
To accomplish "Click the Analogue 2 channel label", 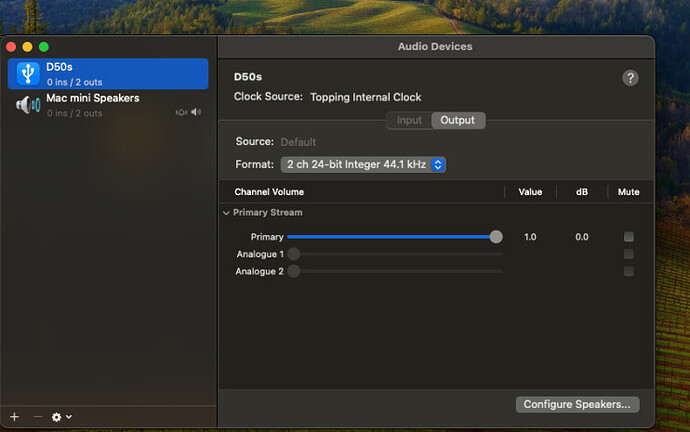I will [259, 271].
